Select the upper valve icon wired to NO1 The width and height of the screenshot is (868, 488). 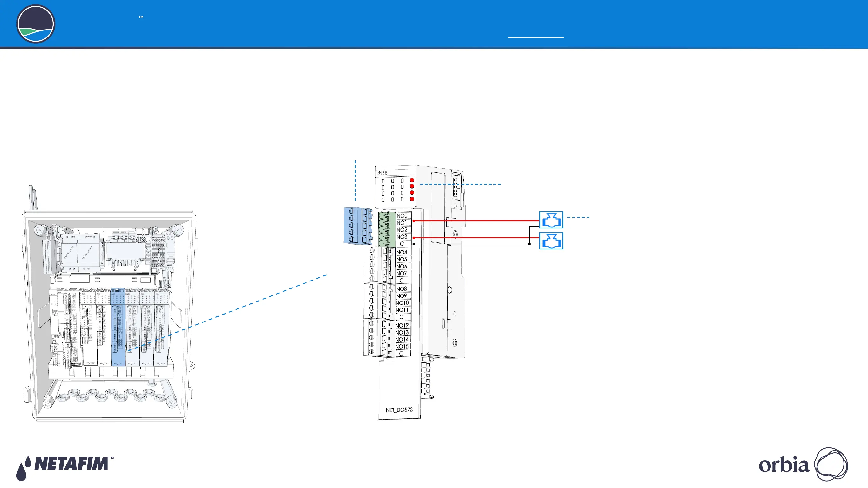(551, 220)
